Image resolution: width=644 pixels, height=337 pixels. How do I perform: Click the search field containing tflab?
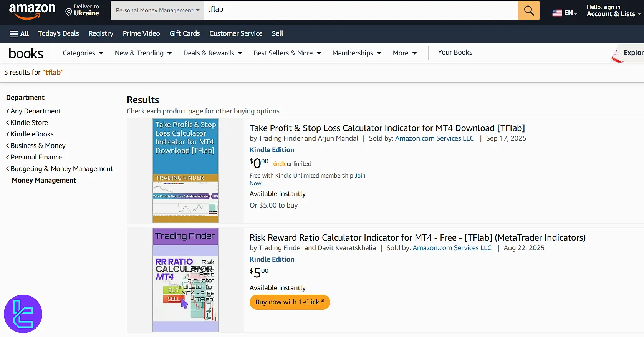[x=361, y=10]
